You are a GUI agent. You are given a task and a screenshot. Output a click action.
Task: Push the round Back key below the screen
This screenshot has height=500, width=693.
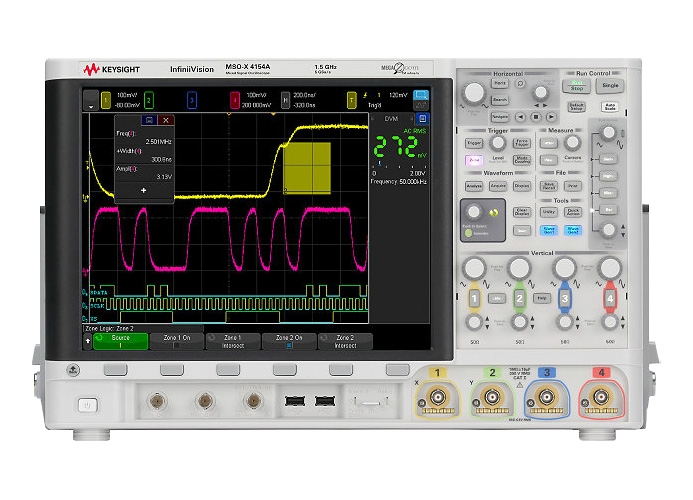(x=73, y=370)
